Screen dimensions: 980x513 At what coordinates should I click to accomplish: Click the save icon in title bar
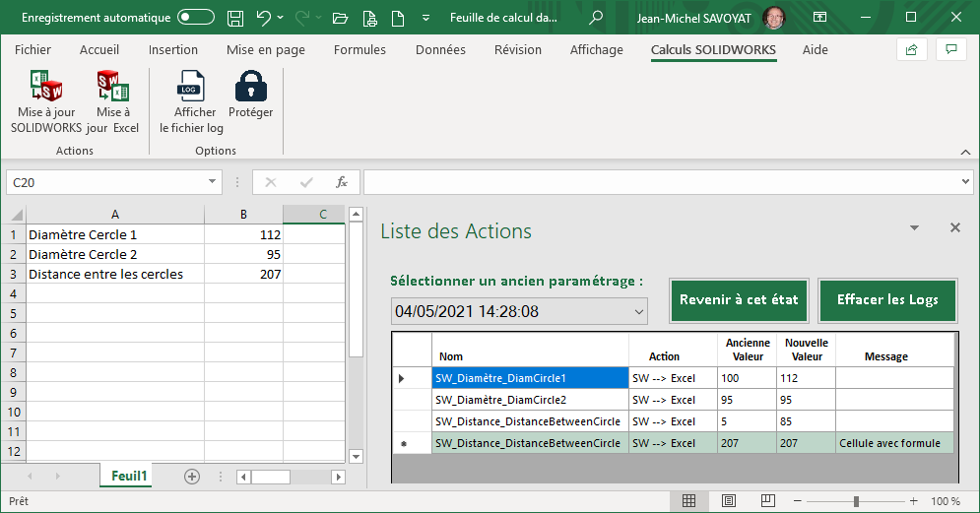[235, 18]
